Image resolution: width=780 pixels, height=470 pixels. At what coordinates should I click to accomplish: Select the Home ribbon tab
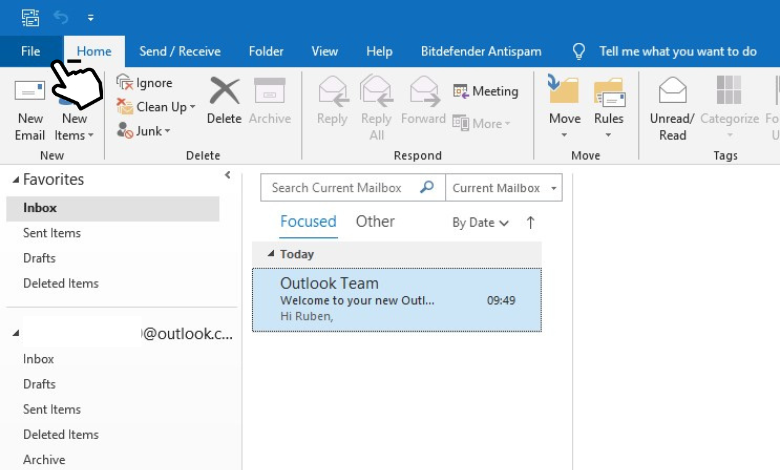coord(94,51)
